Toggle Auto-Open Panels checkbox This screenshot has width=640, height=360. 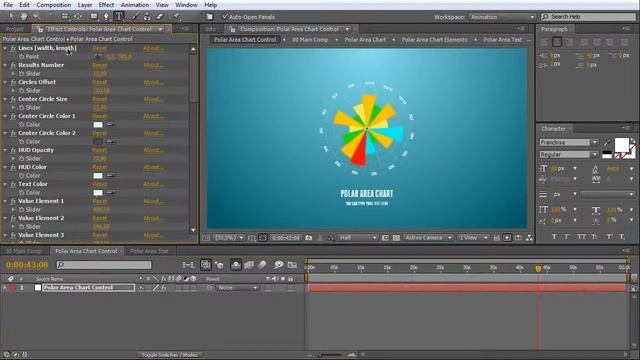(224, 17)
